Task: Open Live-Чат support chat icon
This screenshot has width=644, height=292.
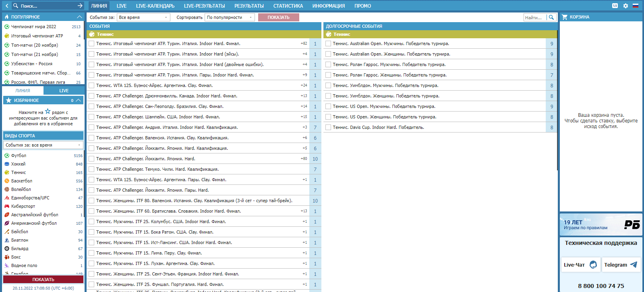Action: point(593,265)
